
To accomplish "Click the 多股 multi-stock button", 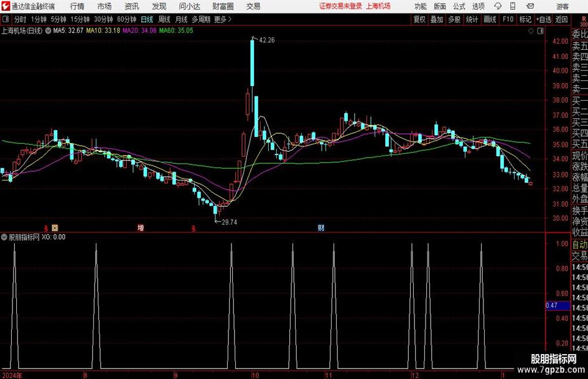I will click(454, 19).
